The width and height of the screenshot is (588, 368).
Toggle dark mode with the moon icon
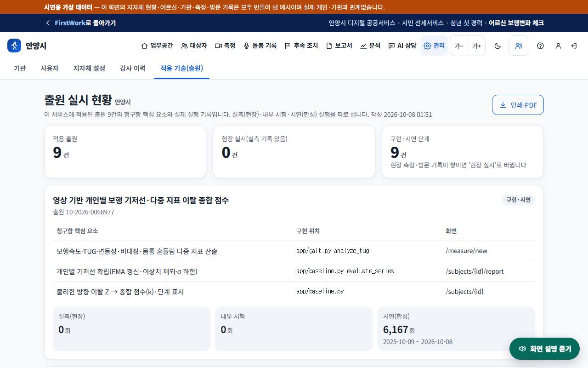tap(498, 46)
